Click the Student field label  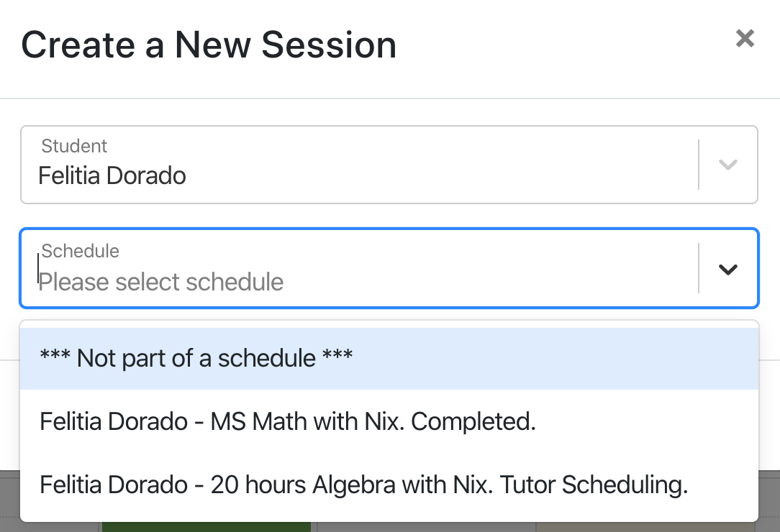click(x=74, y=146)
